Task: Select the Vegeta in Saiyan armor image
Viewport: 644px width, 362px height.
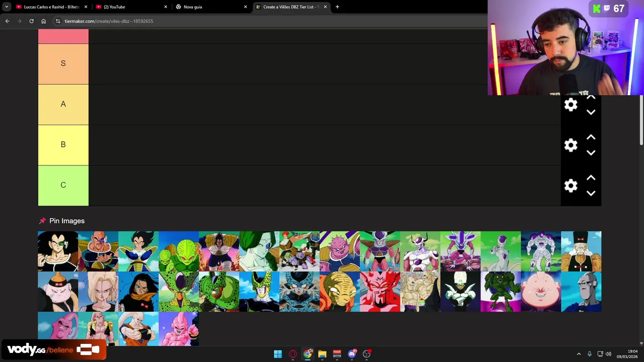Action: pos(138,251)
